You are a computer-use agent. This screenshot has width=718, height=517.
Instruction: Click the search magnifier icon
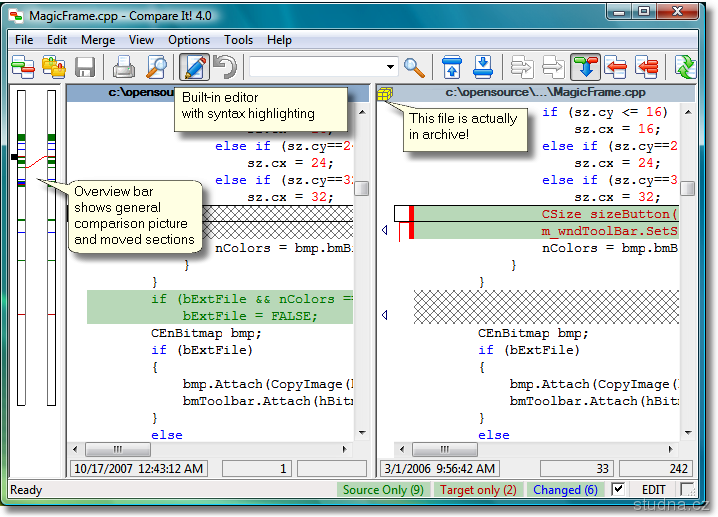pos(414,67)
